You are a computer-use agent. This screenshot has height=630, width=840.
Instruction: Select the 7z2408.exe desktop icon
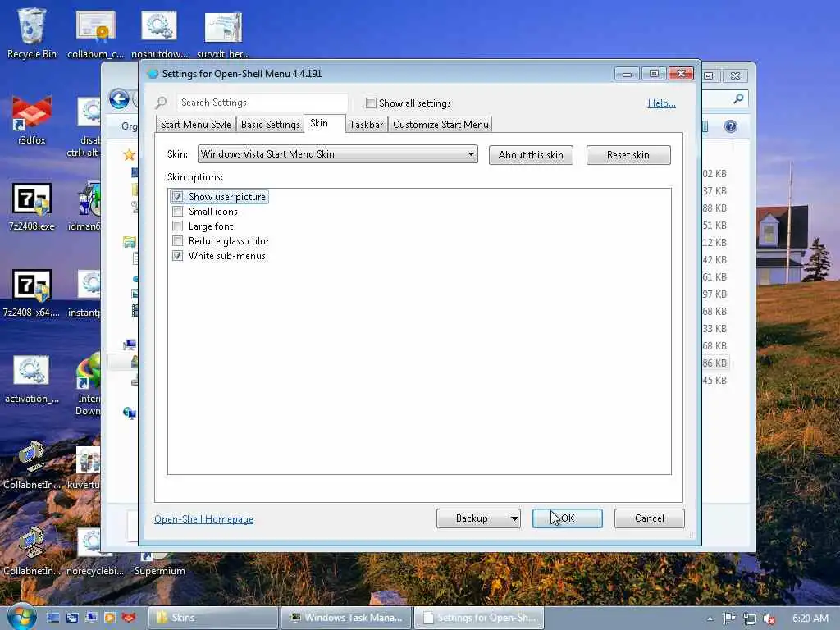32,206
